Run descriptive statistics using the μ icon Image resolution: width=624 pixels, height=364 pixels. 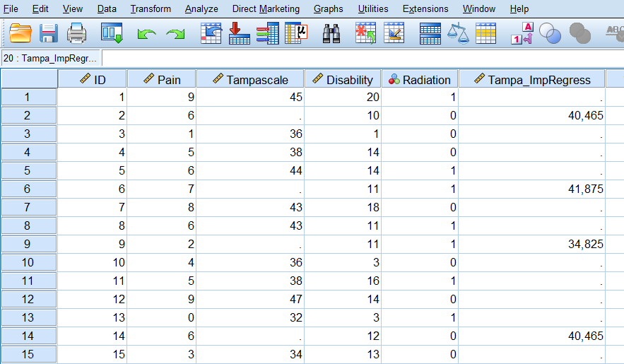[295, 33]
